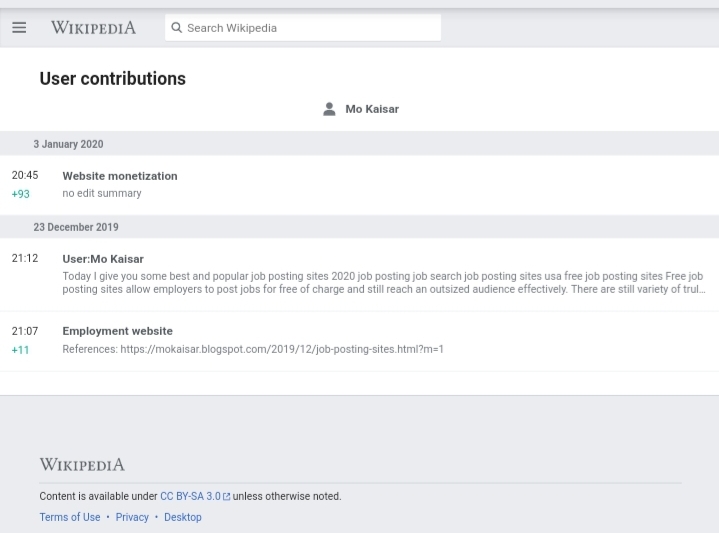Open the Mo Kaisar user name link
This screenshot has width=719, height=533.
(x=372, y=109)
